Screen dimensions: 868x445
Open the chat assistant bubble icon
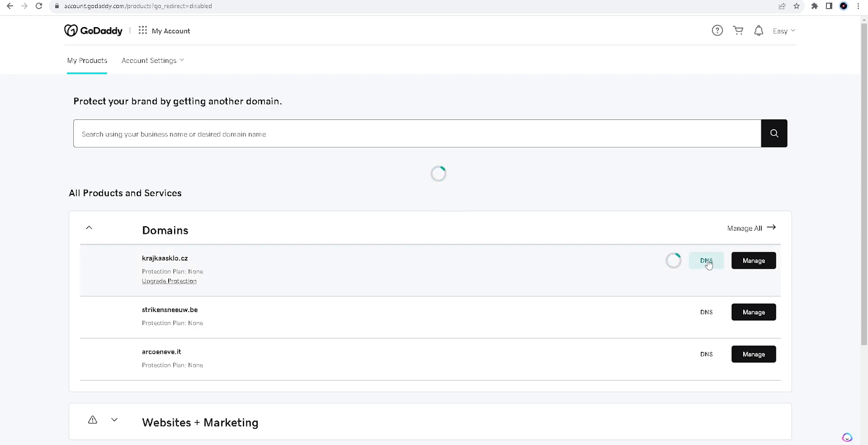(847, 437)
